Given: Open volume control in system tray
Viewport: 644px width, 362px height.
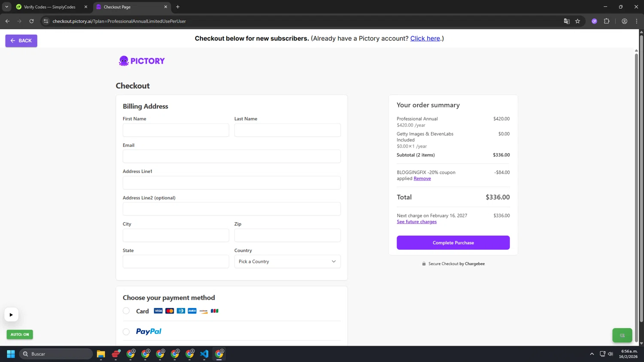Looking at the screenshot, I should pos(611,354).
